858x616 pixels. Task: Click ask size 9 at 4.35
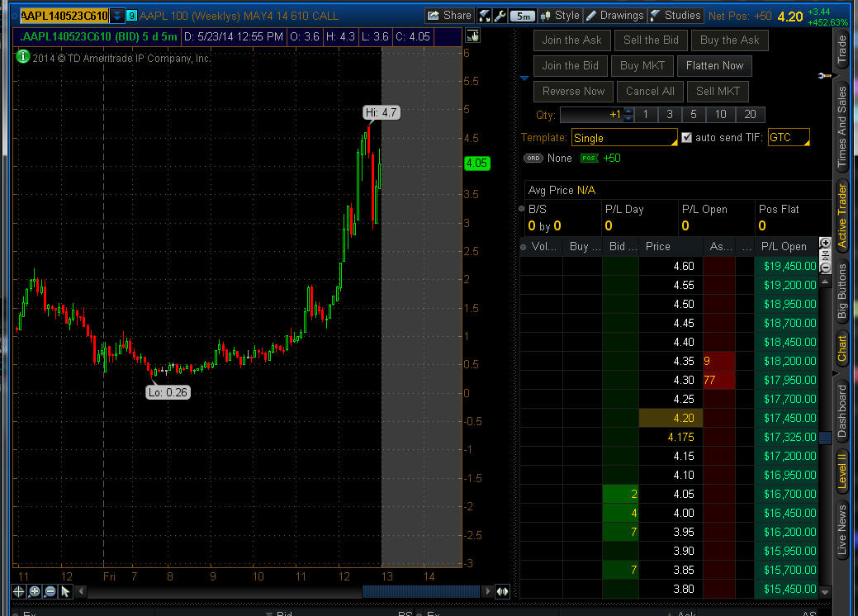coord(718,361)
